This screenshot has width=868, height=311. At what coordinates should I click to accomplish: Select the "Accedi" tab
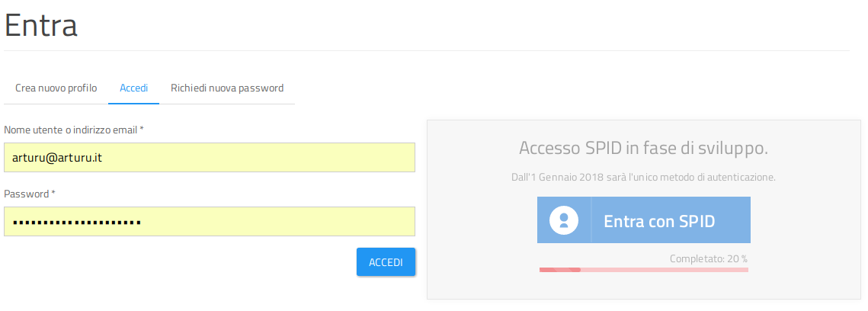point(134,88)
